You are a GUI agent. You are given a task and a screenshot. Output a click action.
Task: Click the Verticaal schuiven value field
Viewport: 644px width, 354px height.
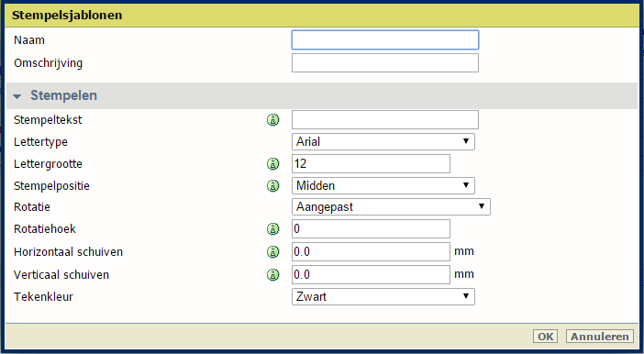click(x=371, y=275)
